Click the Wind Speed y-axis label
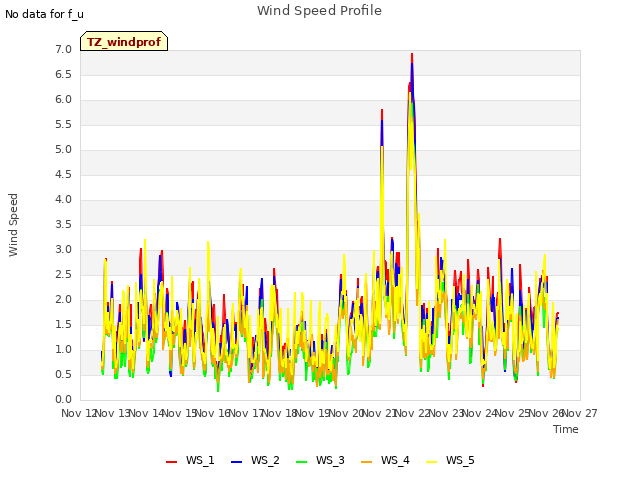The width and height of the screenshot is (640, 480). point(13,225)
